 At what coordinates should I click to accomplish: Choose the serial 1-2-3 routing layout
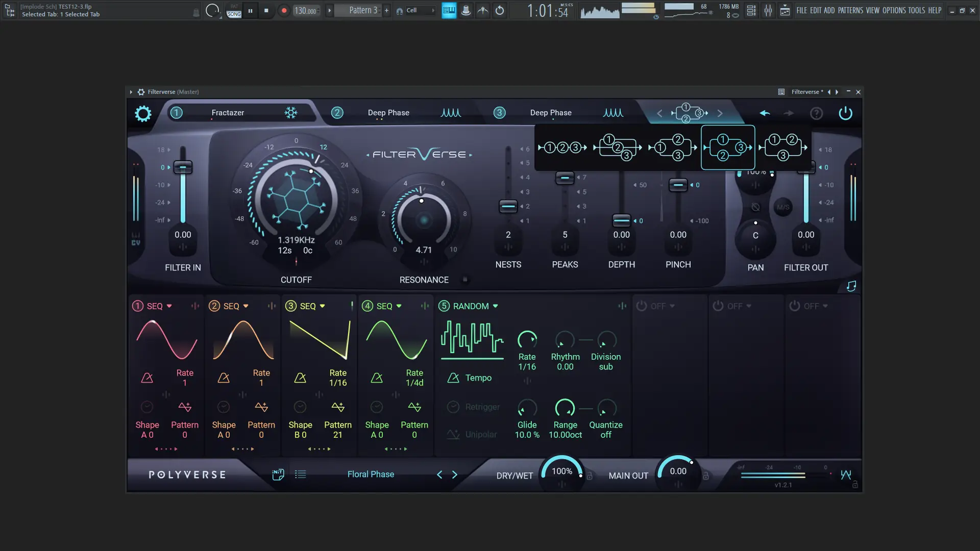pos(562,147)
